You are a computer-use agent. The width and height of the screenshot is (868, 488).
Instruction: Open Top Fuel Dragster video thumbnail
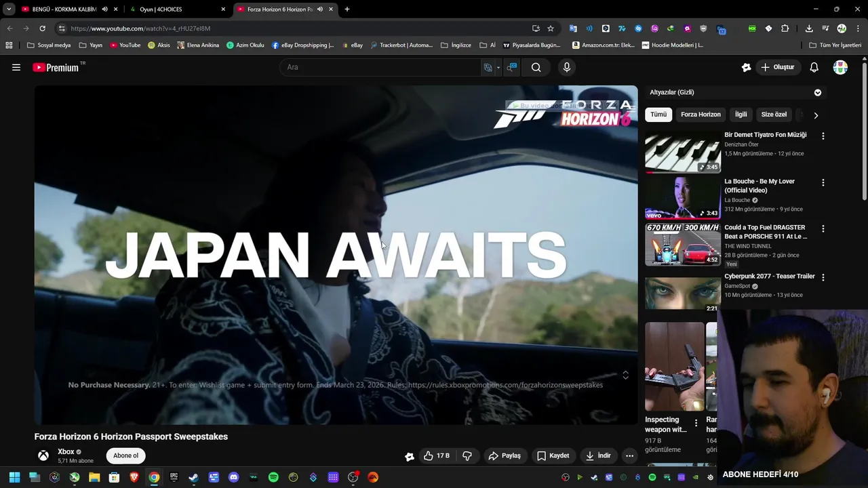tap(682, 244)
